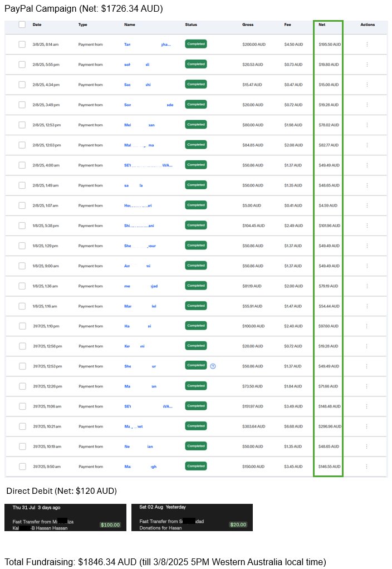392x569 pixels.
Task: Open payer name link on $104.45 AUD payment
Action: coord(139,225)
